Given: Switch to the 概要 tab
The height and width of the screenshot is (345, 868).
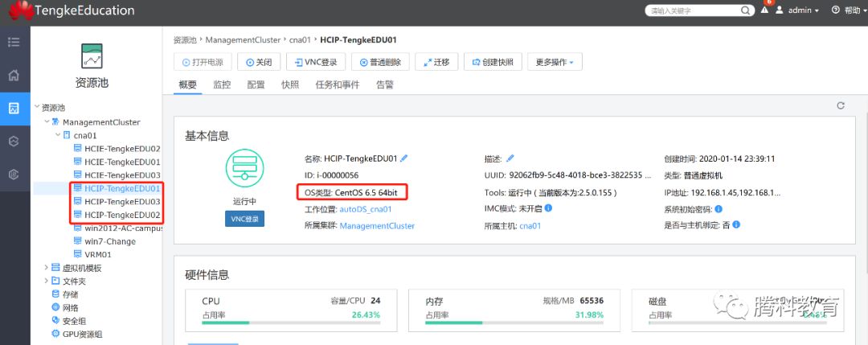Looking at the screenshot, I should pos(187,84).
